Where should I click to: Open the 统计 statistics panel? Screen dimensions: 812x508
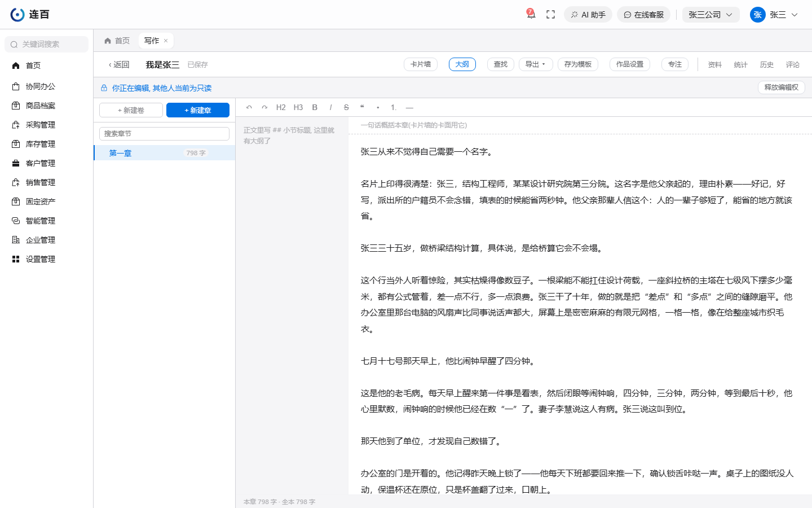(741, 65)
